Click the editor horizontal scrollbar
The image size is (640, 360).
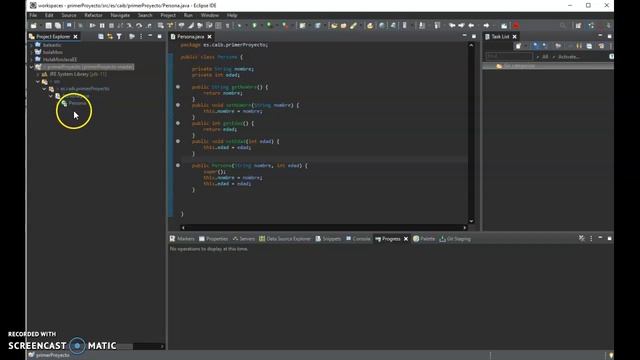pos(324,227)
